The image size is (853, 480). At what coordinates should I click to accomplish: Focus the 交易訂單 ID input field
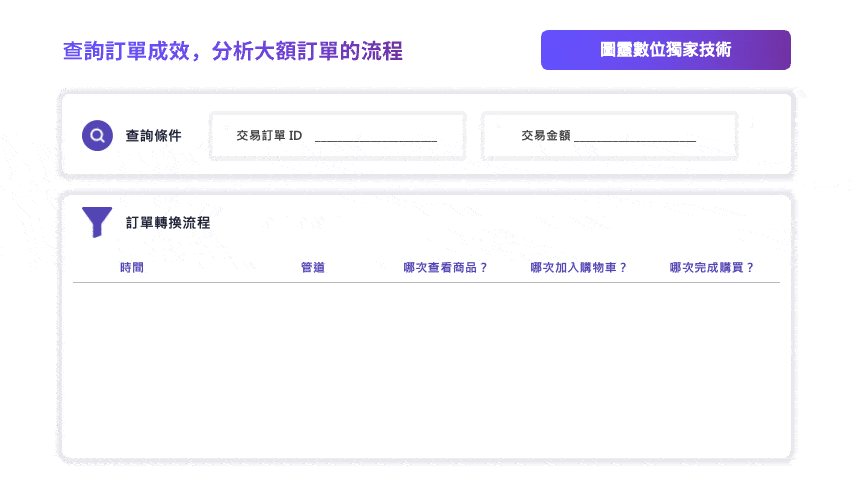pos(337,136)
